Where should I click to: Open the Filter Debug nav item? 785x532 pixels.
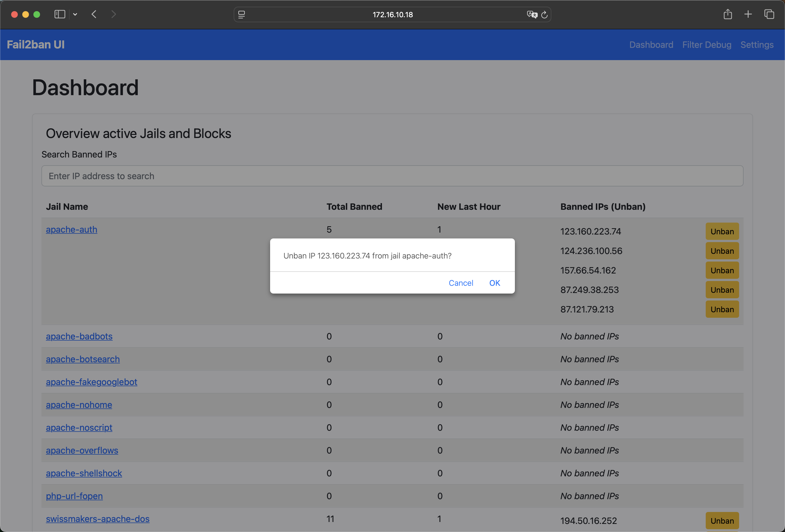click(x=706, y=45)
